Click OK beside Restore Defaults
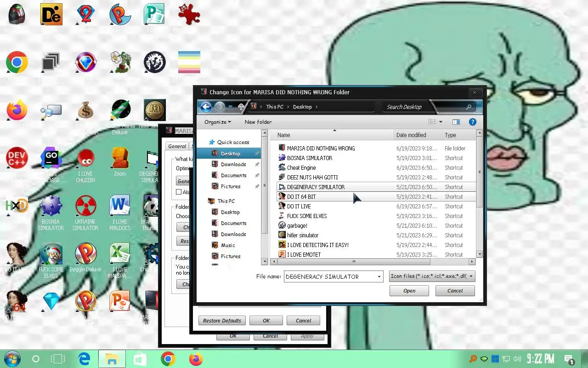The width and height of the screenshot is (588, 368). pyautogui.click(x=266, y=321)
